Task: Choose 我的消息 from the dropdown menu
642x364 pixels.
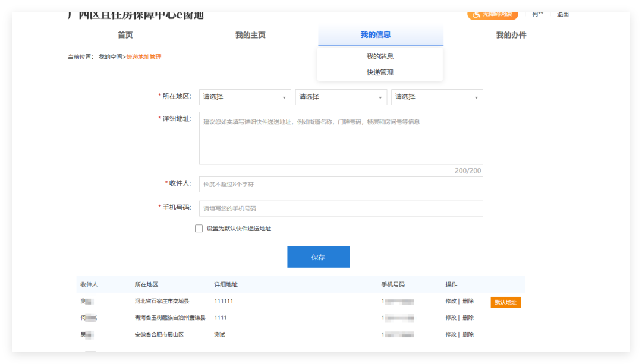Action: (x=380, y=56)
